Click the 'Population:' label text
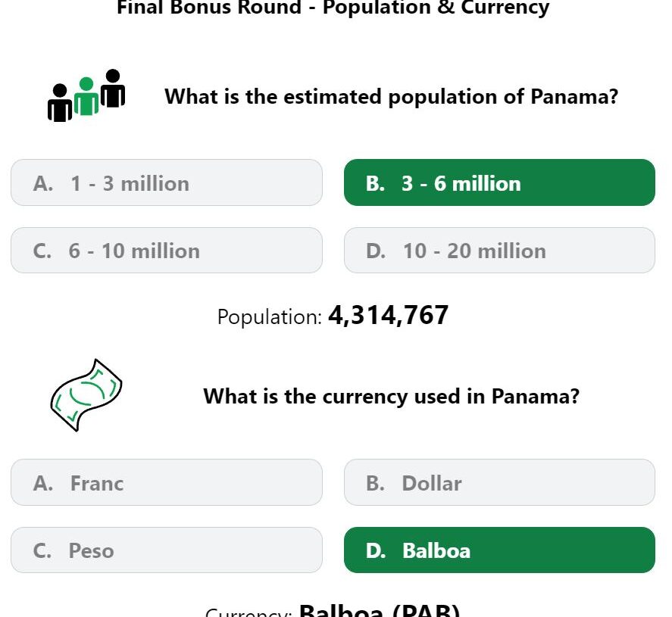Viewport: 672px width, 617px height. (x=270, y=317)
